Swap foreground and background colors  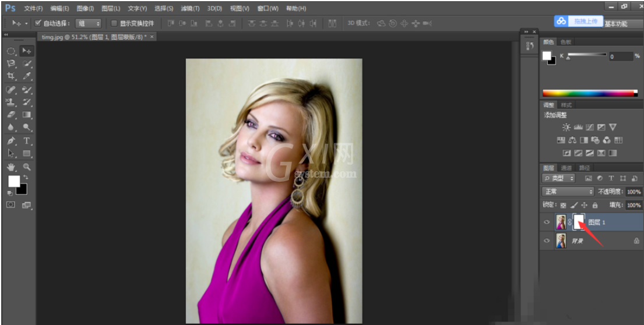[x=26, y=177]
